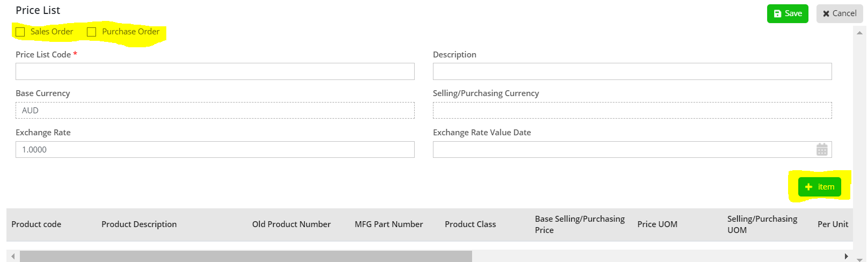Enable the Sales Order checkbox
Viewport: 868px width, 262px height.
point(20,32)
